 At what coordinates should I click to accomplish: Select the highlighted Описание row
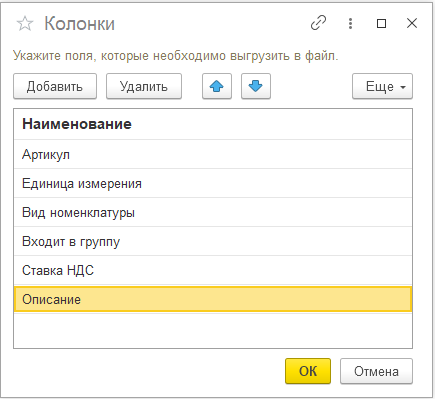(213, 299)
